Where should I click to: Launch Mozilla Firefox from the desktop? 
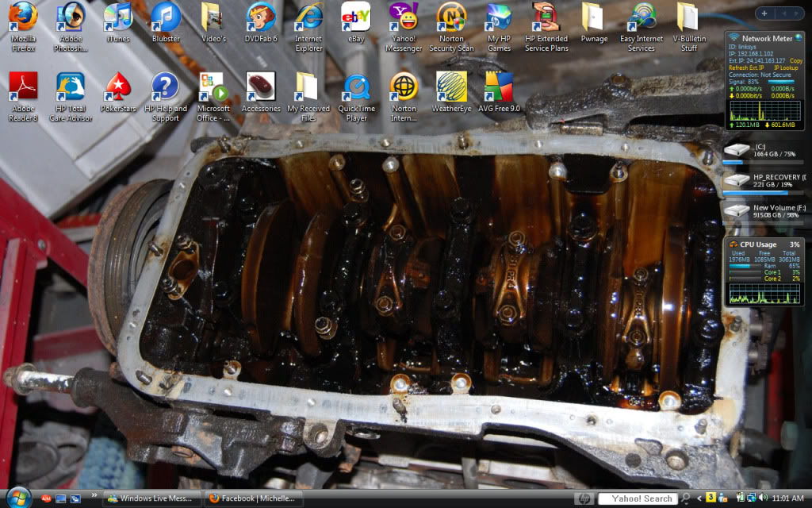tap(22, 20)
